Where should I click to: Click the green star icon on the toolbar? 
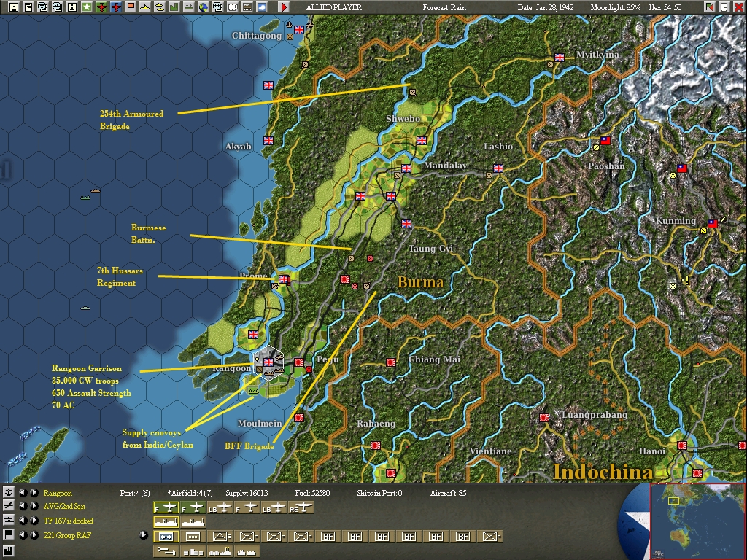(x=87, y=7)
